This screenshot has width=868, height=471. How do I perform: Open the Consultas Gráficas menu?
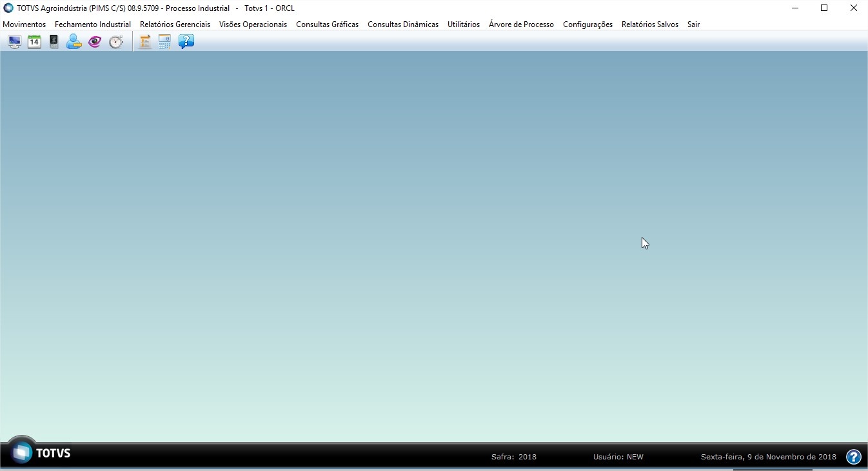327,24
